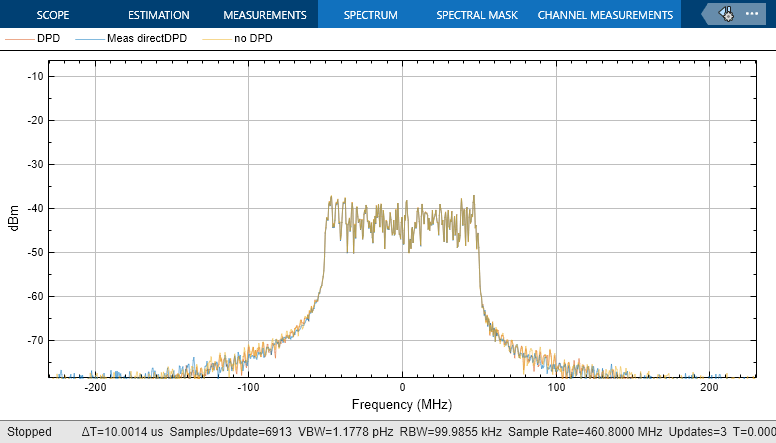Screen dimensions: 776x443
Task: Click the settings gear icon in toolstrip
Action: tap(725, 15)
